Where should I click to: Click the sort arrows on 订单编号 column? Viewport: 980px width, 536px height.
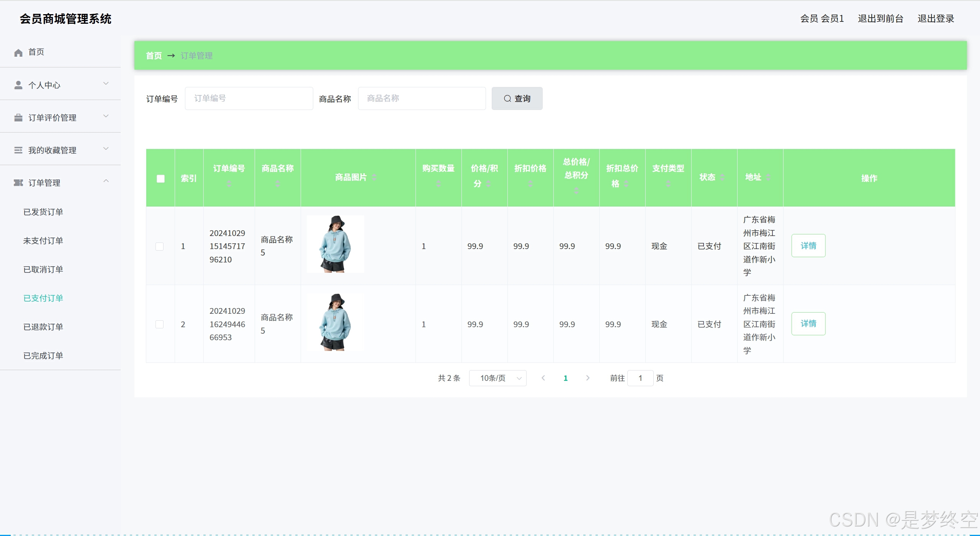(229, 184)
